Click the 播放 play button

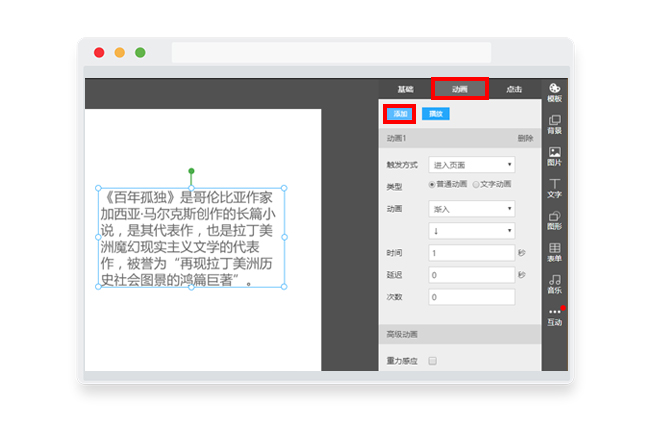(x=436, y=114)
